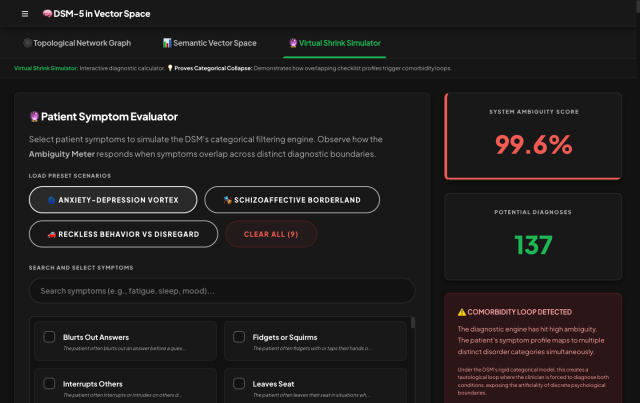Click the Potential Diagnoses count 137
This screenshot has width=640, height=403.
click(x=533, y=245)
